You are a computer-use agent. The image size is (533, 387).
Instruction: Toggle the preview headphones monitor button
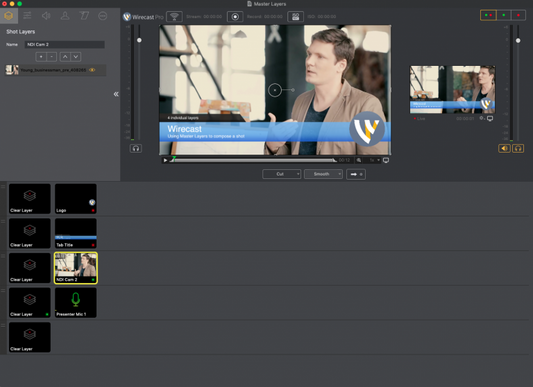[x=136, y=148]
